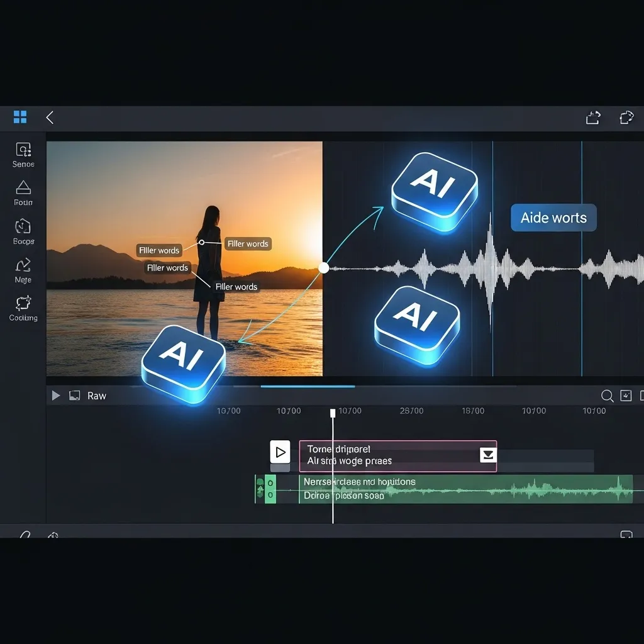Expand the zoom options beside the magnifier
The height and width of the screenshot is (644, 644).
tap(626, 396)
